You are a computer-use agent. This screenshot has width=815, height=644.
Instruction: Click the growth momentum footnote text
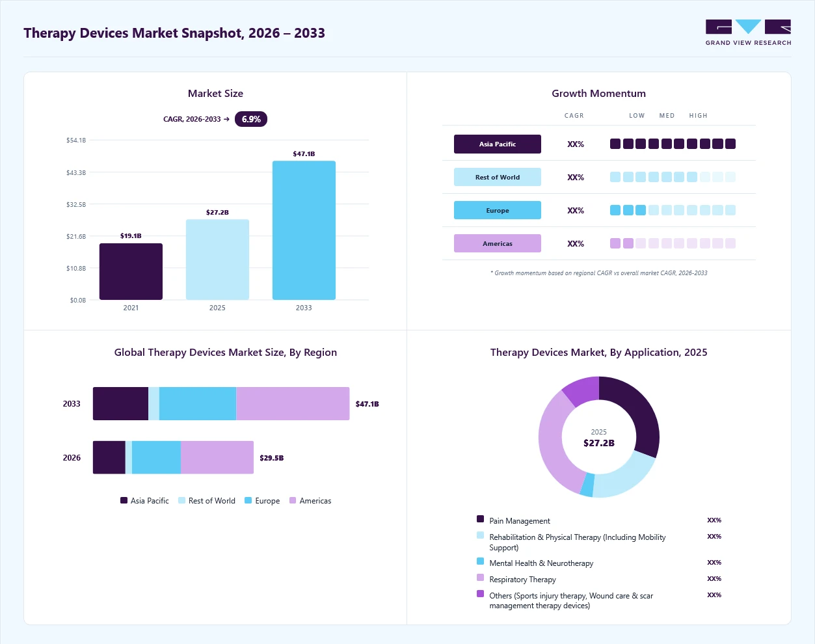(x=598, y=273)
